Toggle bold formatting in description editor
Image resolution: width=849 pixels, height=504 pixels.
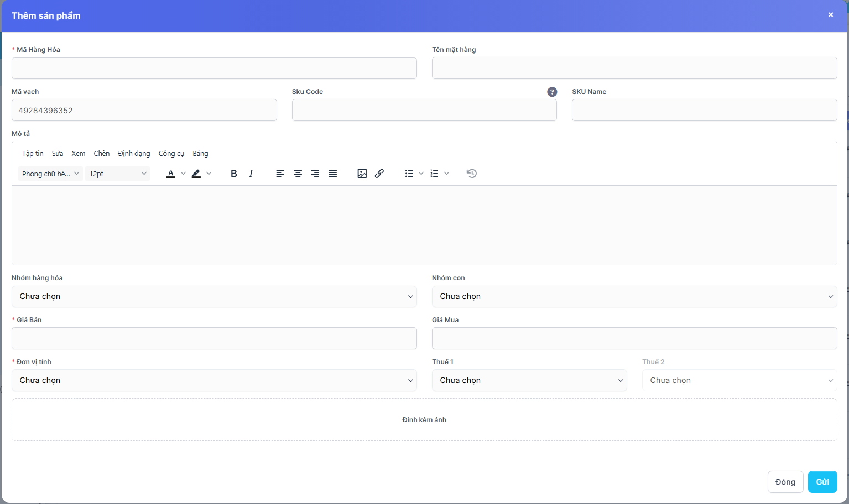click(x=234, y=174)
